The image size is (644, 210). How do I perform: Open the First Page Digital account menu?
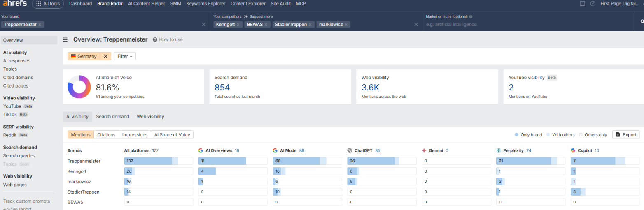(x=621, y=4)
